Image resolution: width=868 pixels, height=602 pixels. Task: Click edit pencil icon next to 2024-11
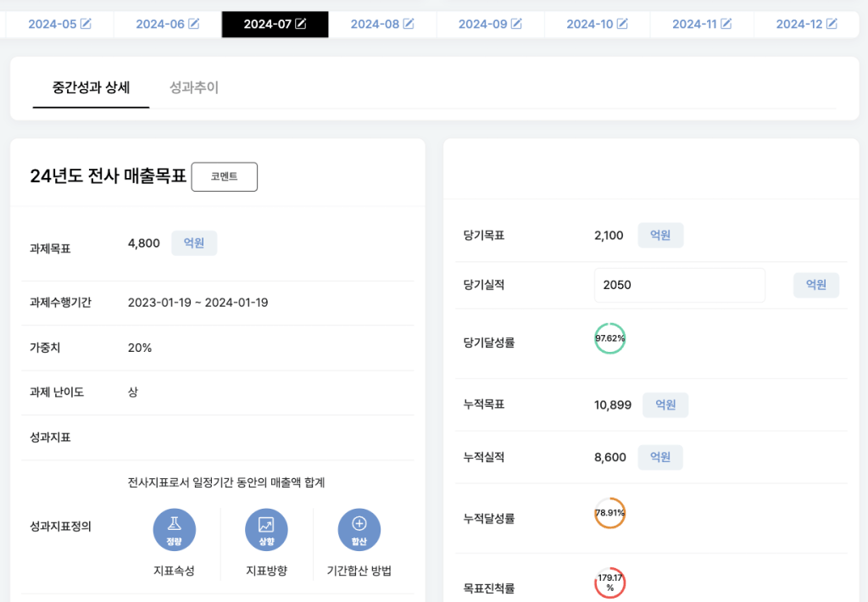coord(726,24)
